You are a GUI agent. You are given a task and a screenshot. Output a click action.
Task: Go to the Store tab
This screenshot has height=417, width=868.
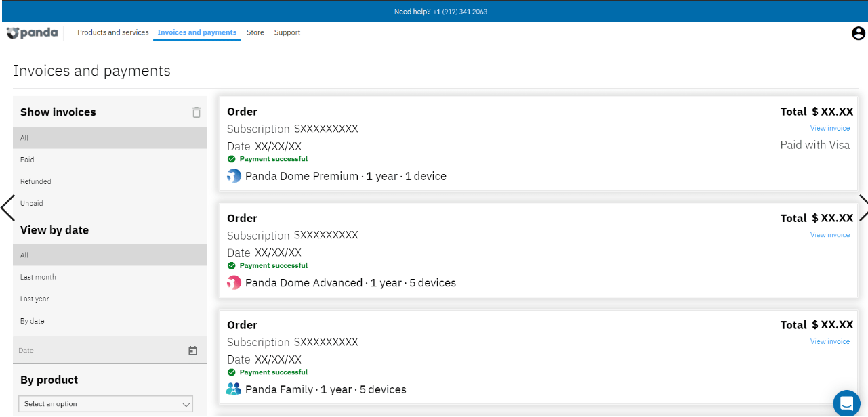coord(255,32)
